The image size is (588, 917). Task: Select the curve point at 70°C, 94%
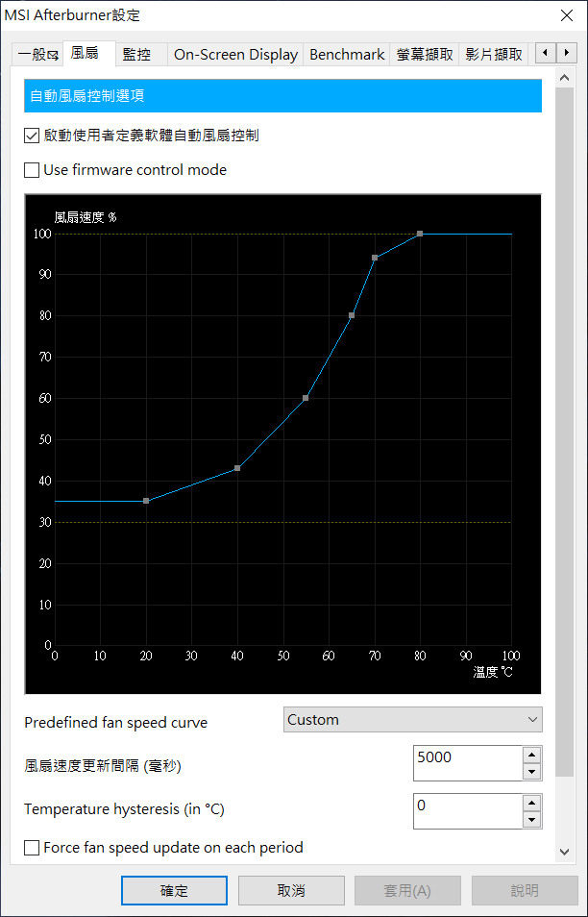tap(375, 258)
